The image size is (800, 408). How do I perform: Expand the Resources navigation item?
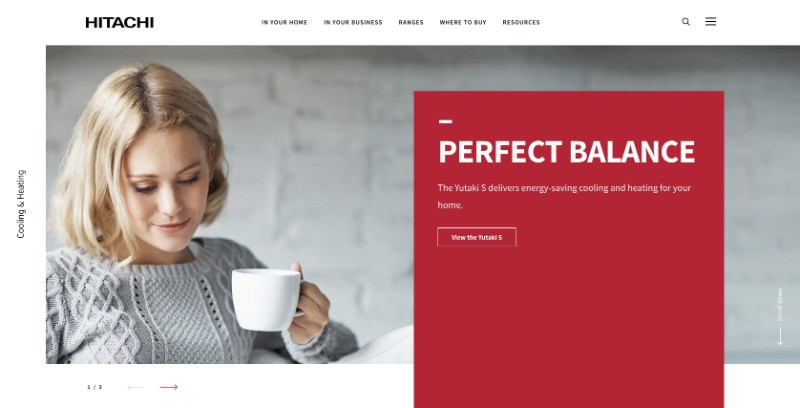[521, 22]
